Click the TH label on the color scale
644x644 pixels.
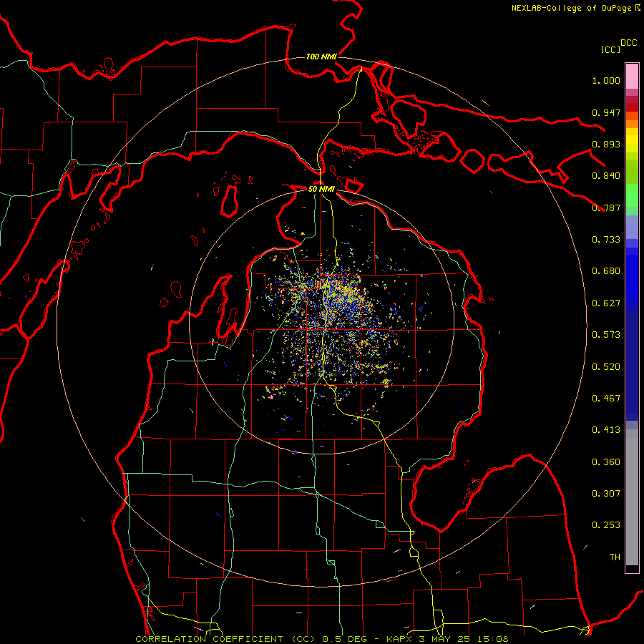click(x=615, y=557)
